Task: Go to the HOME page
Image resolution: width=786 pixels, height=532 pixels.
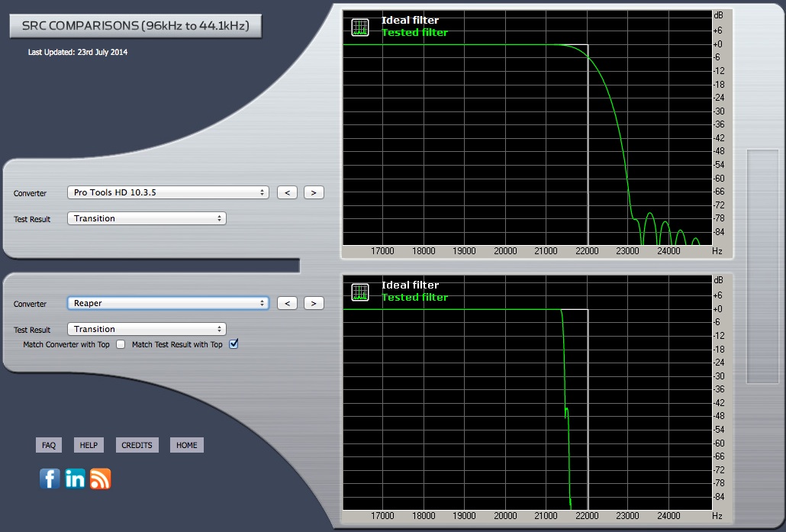Action: pos(186,445)
